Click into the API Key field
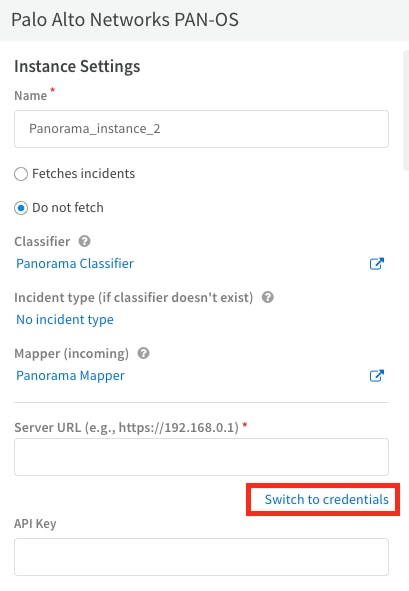The image size is (409, 591). coord(201,557)
